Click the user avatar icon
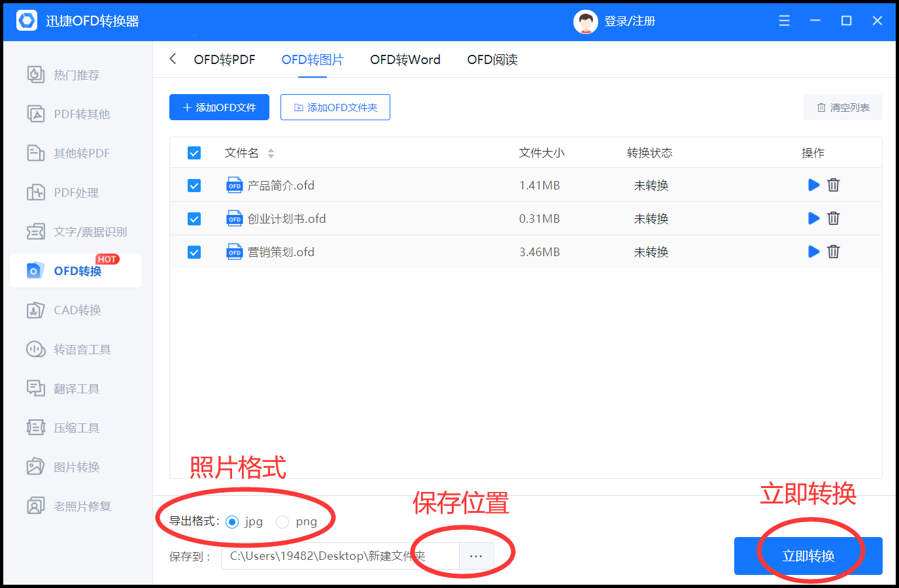899x588 pixels. click(x=585, y=22)
